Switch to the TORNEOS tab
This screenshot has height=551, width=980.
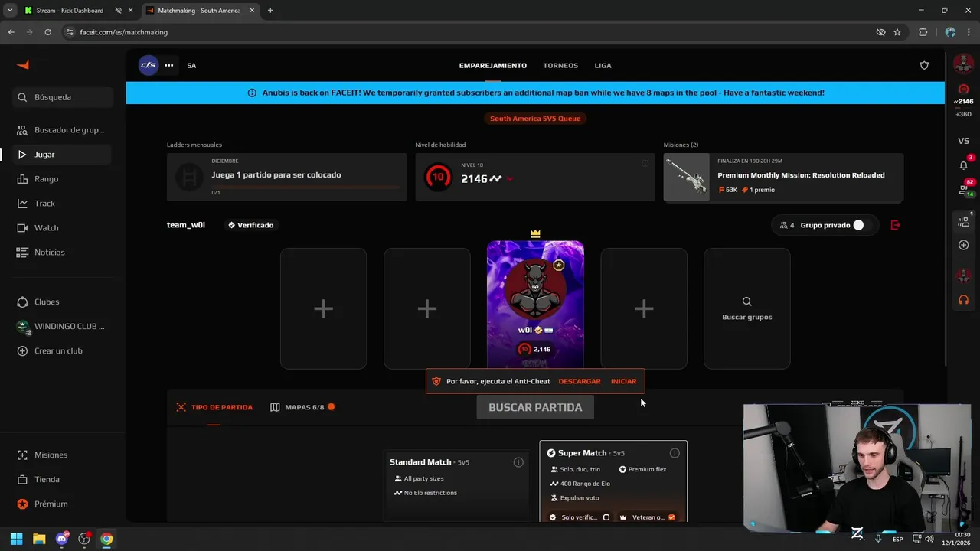(560, 66)
